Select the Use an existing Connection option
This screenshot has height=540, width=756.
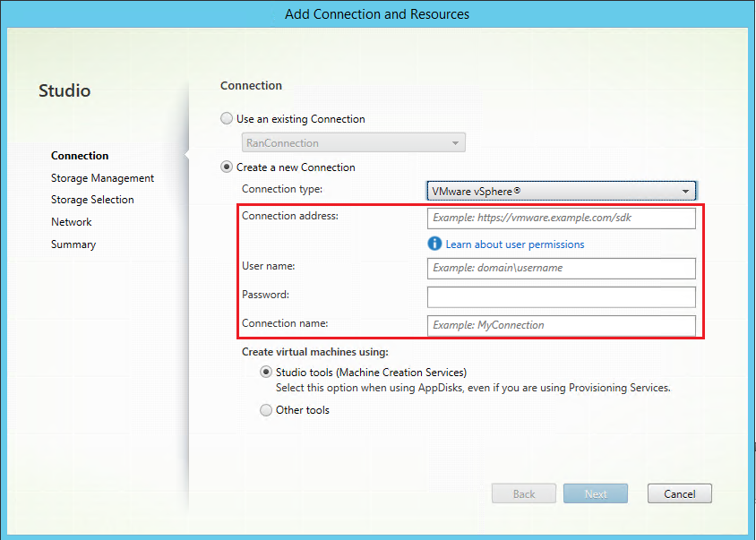click(226, 118)
